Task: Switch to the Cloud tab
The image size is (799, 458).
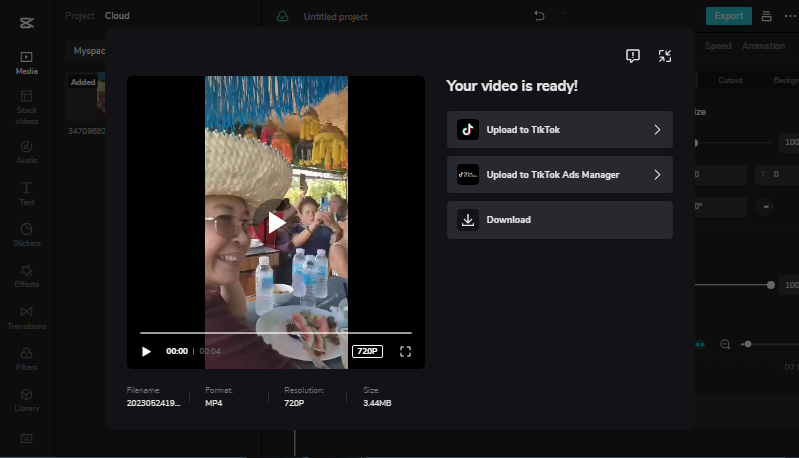Action: (x=117, y=16)
